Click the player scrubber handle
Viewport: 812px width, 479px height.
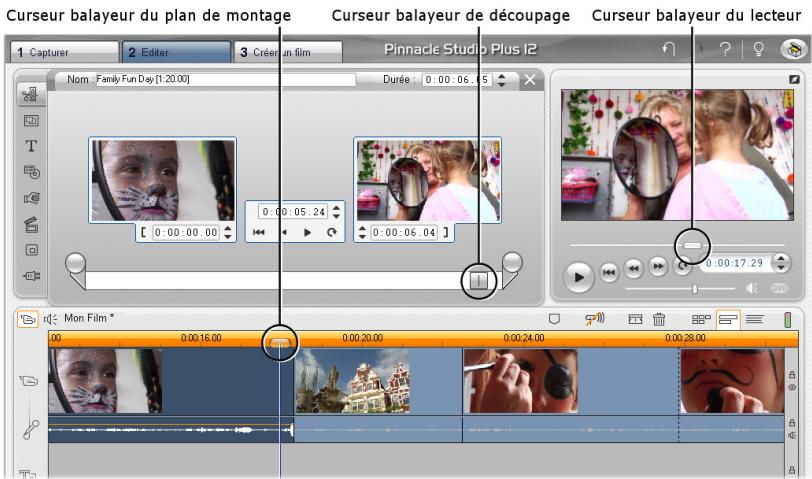pyautogui.click(x=692, y=245)
